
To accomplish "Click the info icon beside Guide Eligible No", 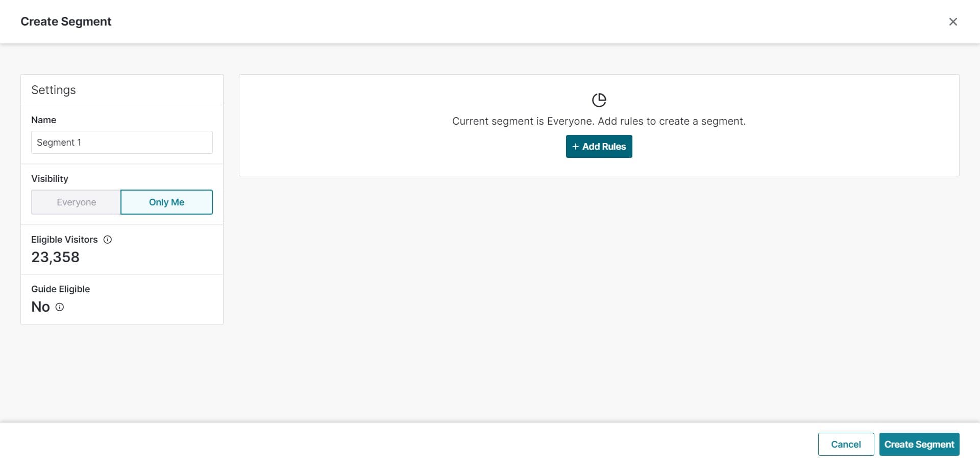I will coord(60,307).
